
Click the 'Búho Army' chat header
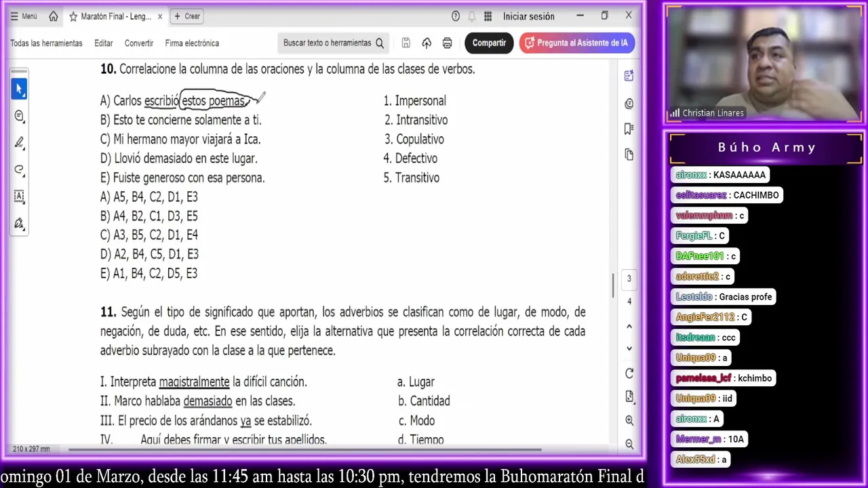click(x=767, y=147)
